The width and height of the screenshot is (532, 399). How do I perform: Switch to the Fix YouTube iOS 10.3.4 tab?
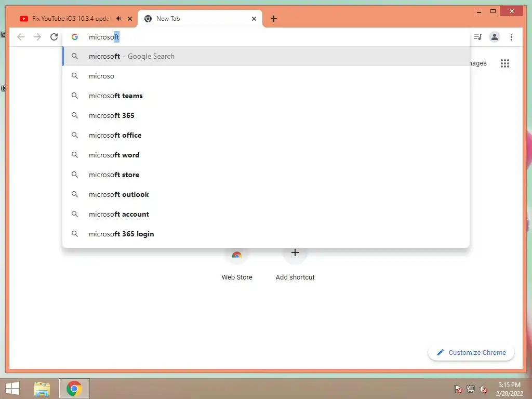point(71,19)
